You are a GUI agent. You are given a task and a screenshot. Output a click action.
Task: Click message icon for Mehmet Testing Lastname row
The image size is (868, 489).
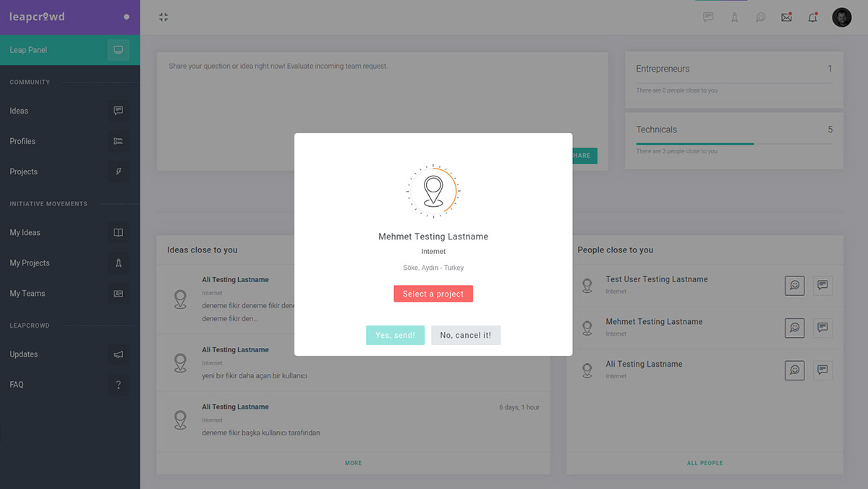pos(822,328)
